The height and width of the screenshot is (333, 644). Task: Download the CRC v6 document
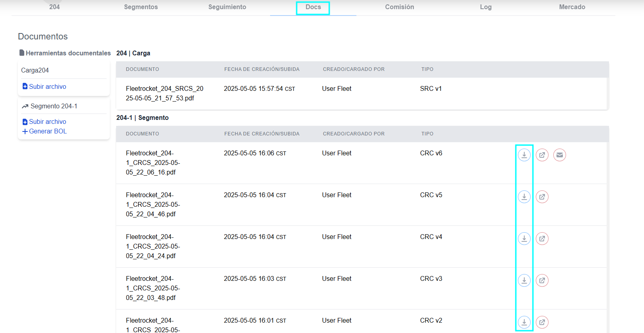tap(524, 155)
